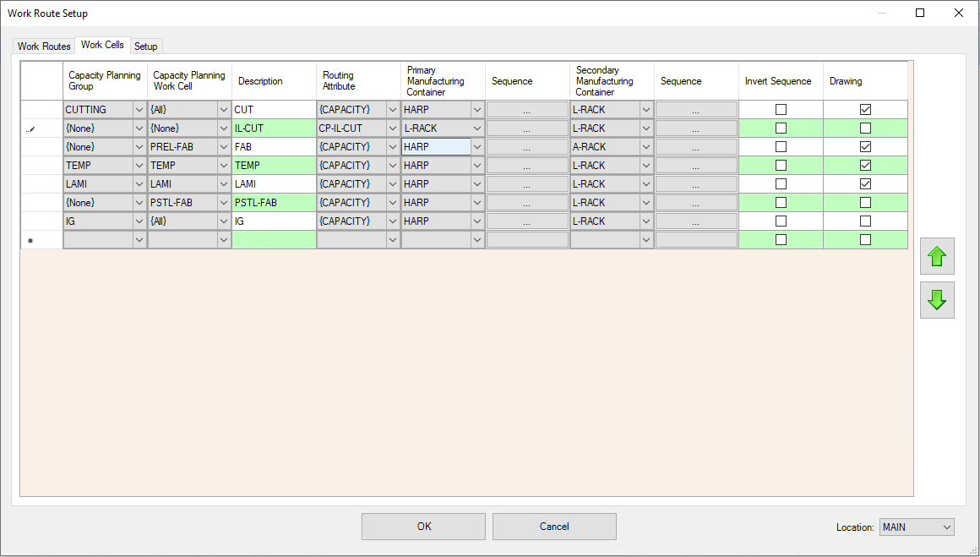Click the Sequence ellipsis button on the CUT row
980x557 pixels.
(x=526, y=109)
